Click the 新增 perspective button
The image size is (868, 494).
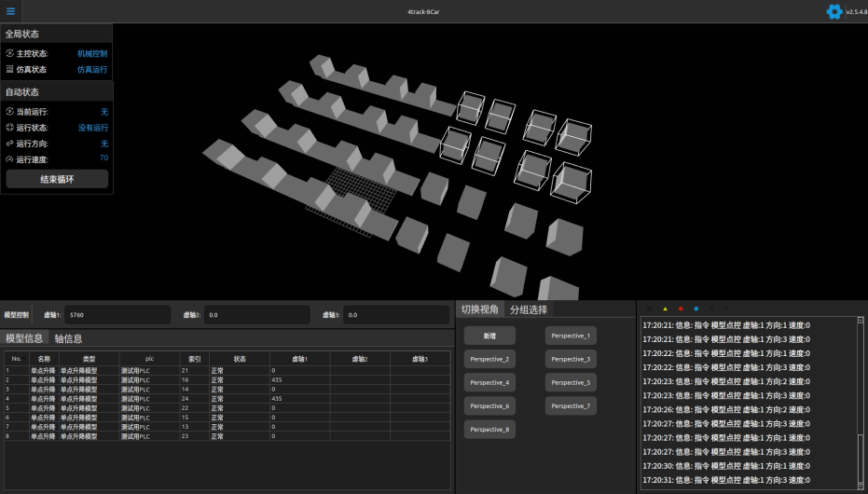(x=489, y=336)
